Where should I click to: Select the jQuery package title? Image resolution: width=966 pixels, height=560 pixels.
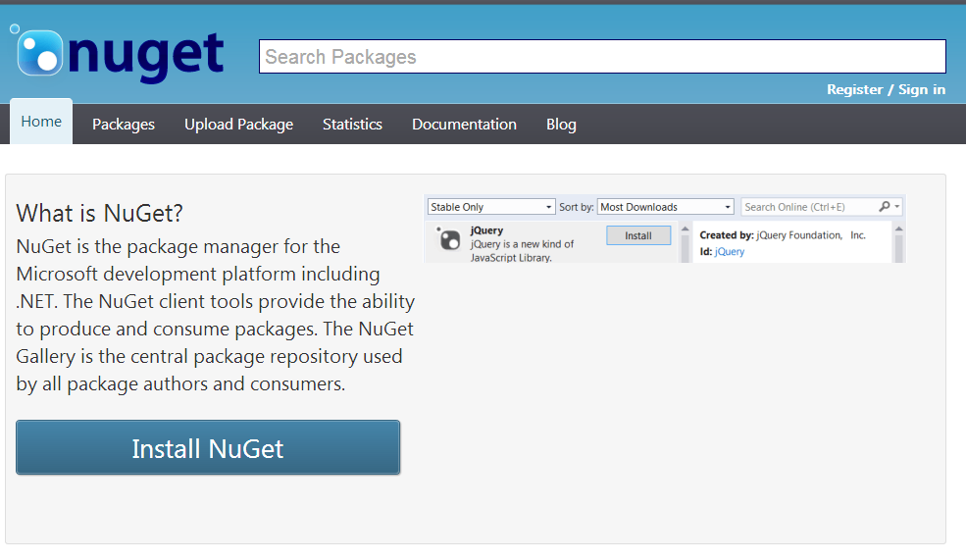coord(486,229)
